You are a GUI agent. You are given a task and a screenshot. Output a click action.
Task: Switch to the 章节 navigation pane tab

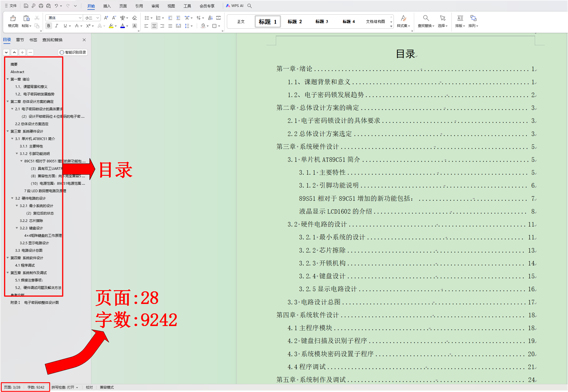pos(20,40)
